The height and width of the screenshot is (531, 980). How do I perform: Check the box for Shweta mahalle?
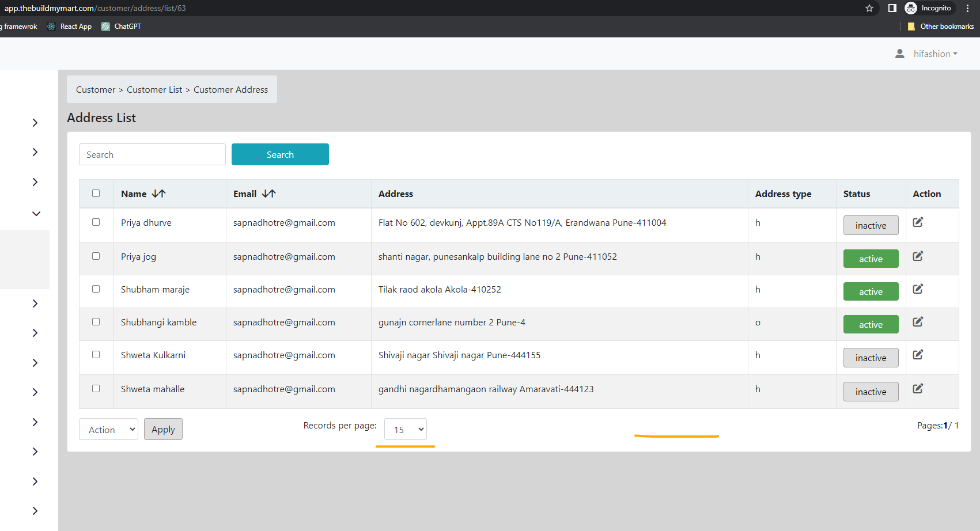(96, 389)
